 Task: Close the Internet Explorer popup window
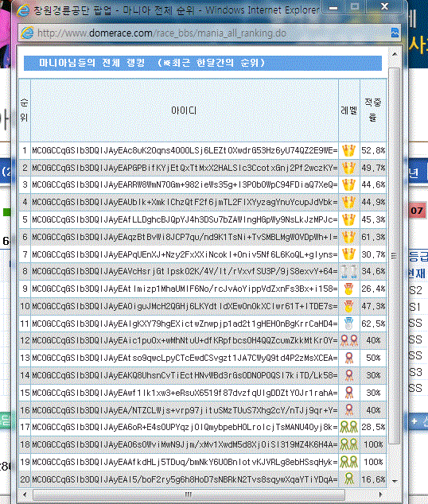384,7
